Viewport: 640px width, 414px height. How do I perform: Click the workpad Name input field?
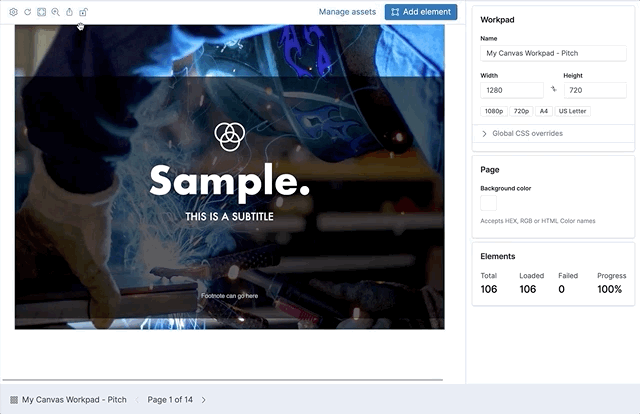[x=553, y=52]
